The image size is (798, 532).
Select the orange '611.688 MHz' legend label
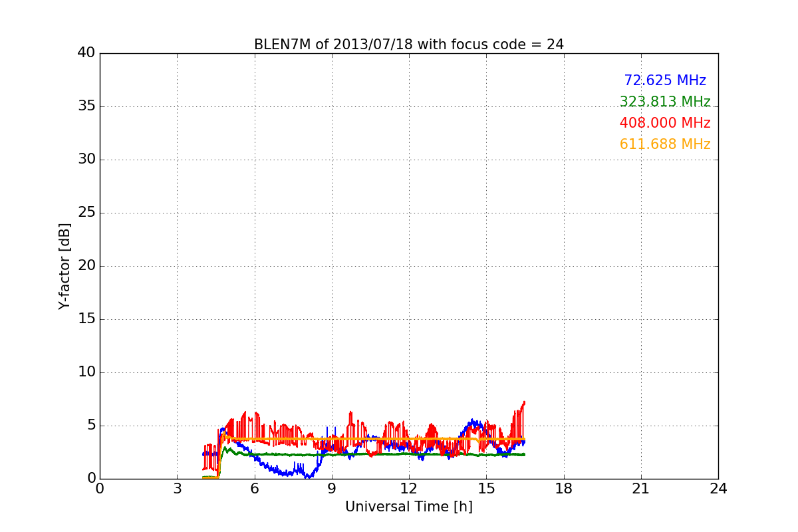(665, 144)
